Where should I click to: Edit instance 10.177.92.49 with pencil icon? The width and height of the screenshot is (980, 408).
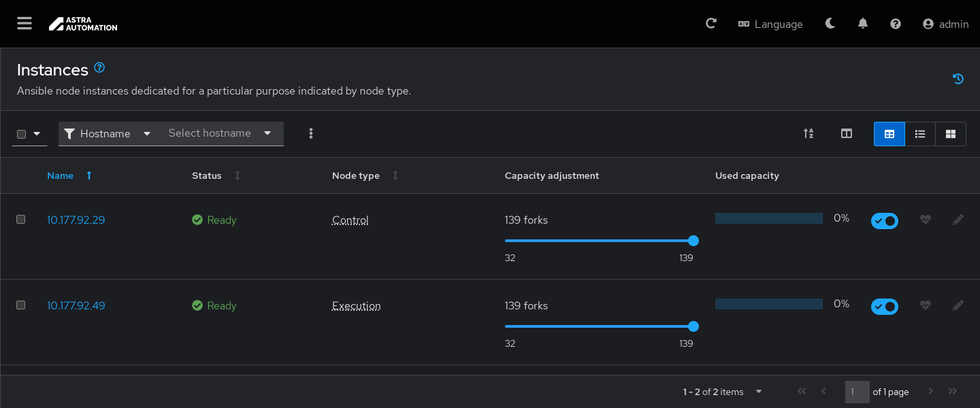pyautogui.click(x=958, y=305)
